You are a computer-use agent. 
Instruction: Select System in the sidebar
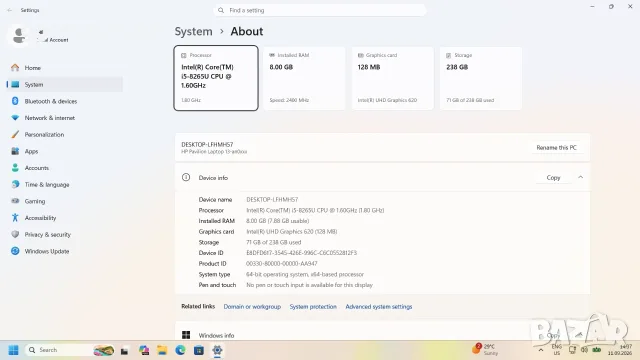click(64, 84)
